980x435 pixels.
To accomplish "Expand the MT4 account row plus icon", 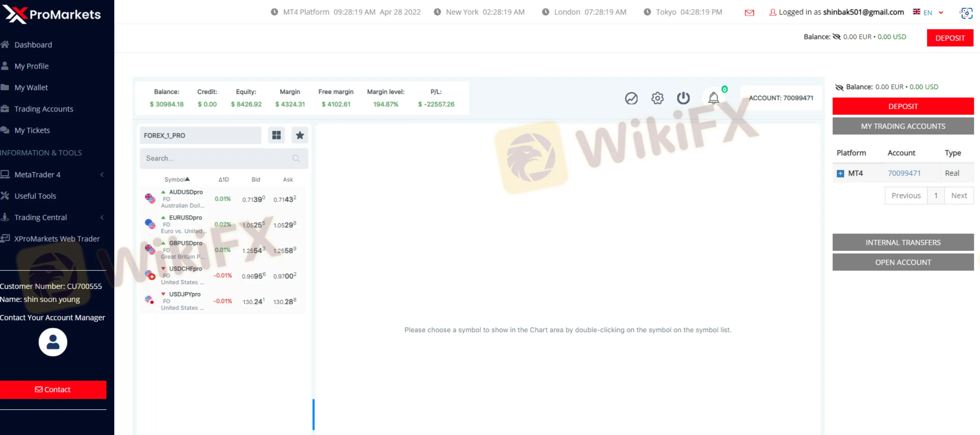I will coord(840,174).
